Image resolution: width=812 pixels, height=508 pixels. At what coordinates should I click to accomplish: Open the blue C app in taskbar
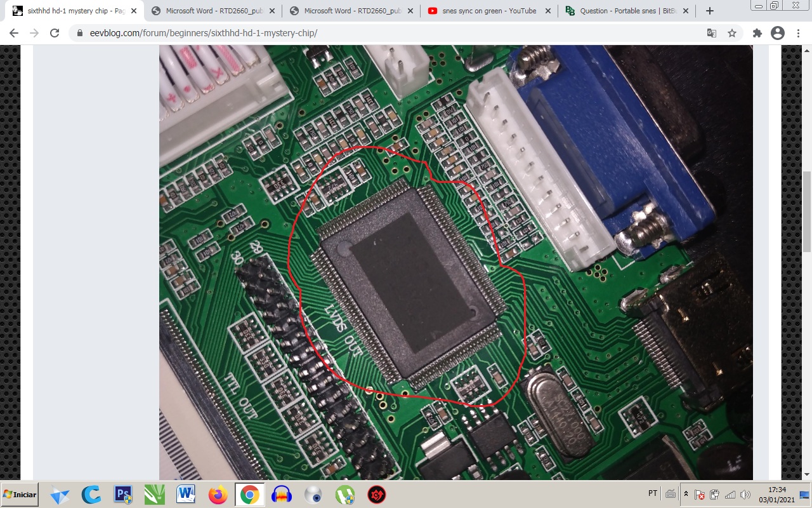coord(91,495)
